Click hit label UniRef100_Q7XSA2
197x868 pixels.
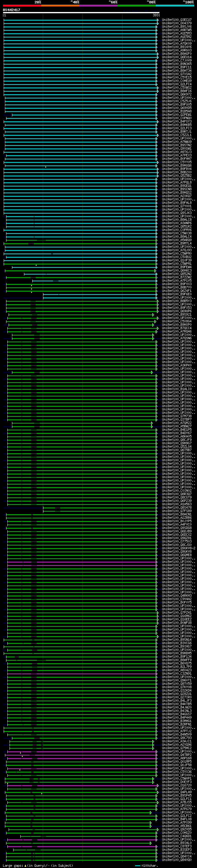tap(176, 74)
